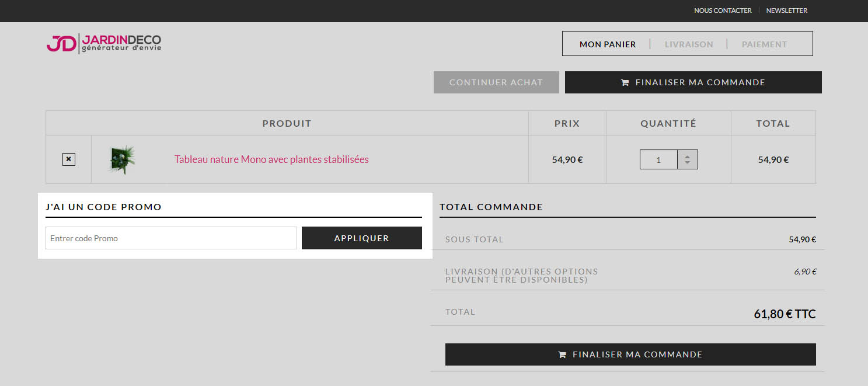Image resolution: width=868 pixels, height=386 pixels.
Task: Open the Newsletter link
Action: (787, 11)
